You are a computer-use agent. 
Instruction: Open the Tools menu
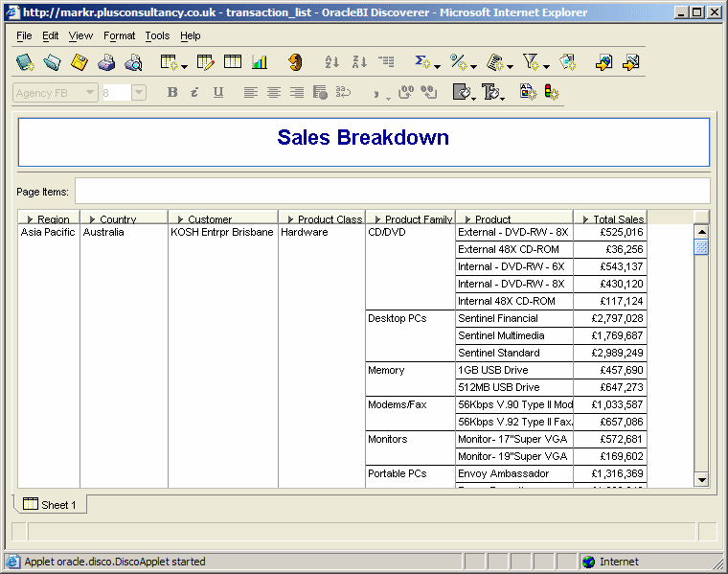click(157, 35)
